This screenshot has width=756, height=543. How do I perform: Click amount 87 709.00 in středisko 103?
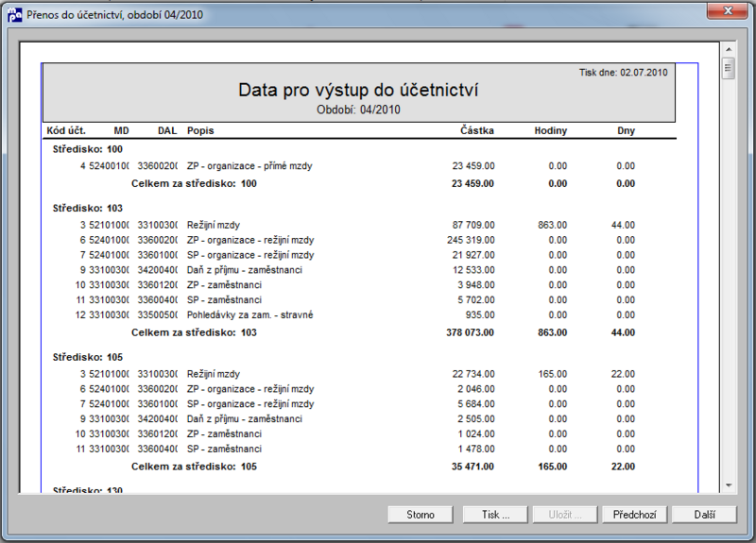click(473, 225)
